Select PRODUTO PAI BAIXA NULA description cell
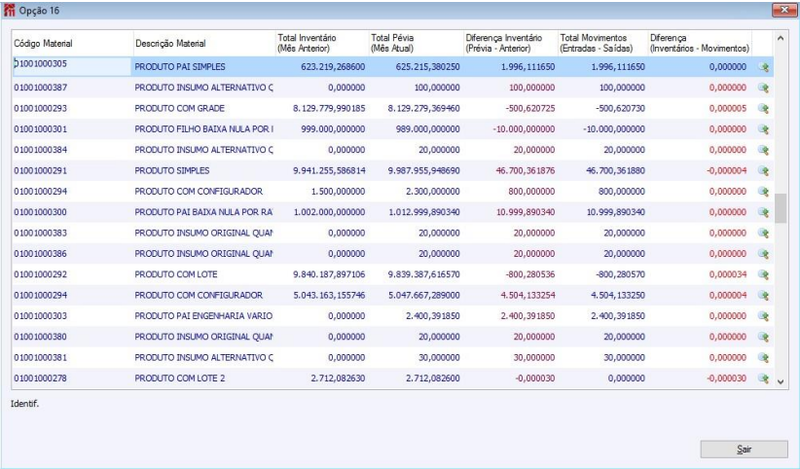 coord(203,212)
